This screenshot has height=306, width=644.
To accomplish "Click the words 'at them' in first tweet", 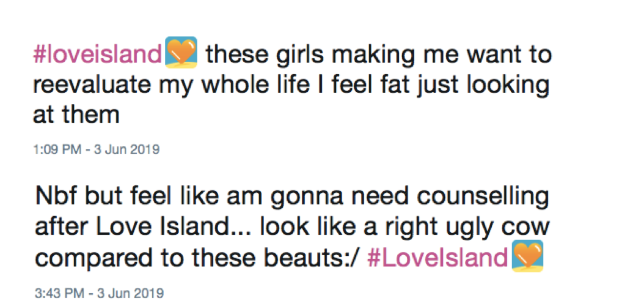I will point(76,114).
